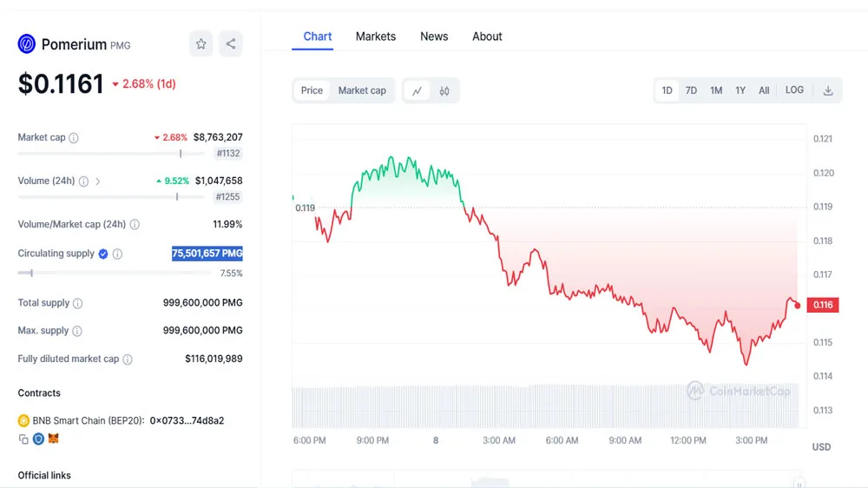The width and height of the screenshot is (868, 488).
Task: Open the Markets tab
Action: point(375,36)
